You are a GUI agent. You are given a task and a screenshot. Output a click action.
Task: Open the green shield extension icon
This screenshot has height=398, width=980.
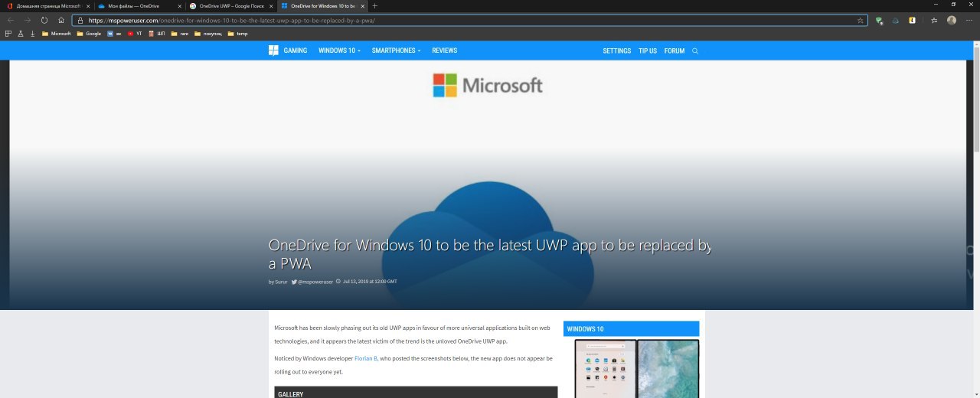(879, 21)
